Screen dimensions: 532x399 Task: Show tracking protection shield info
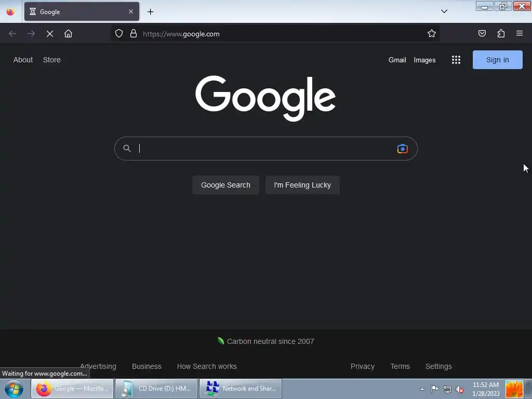point(119,34)
